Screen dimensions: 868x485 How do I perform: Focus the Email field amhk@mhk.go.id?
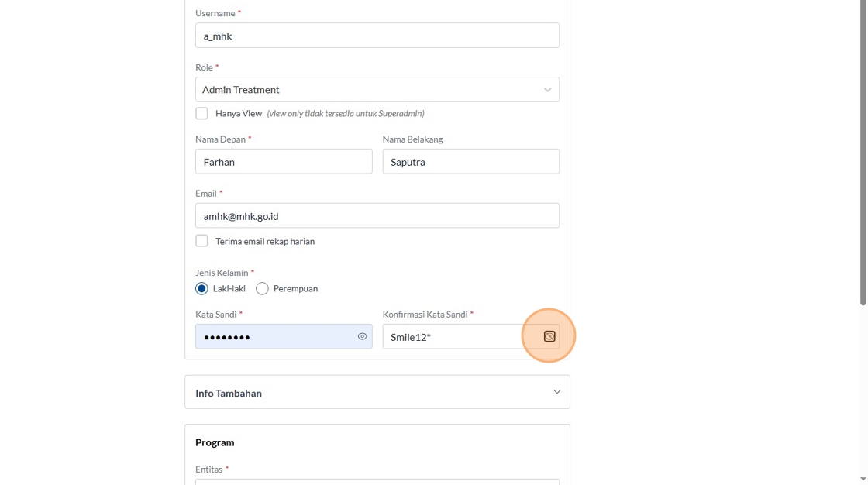[377, 216]
